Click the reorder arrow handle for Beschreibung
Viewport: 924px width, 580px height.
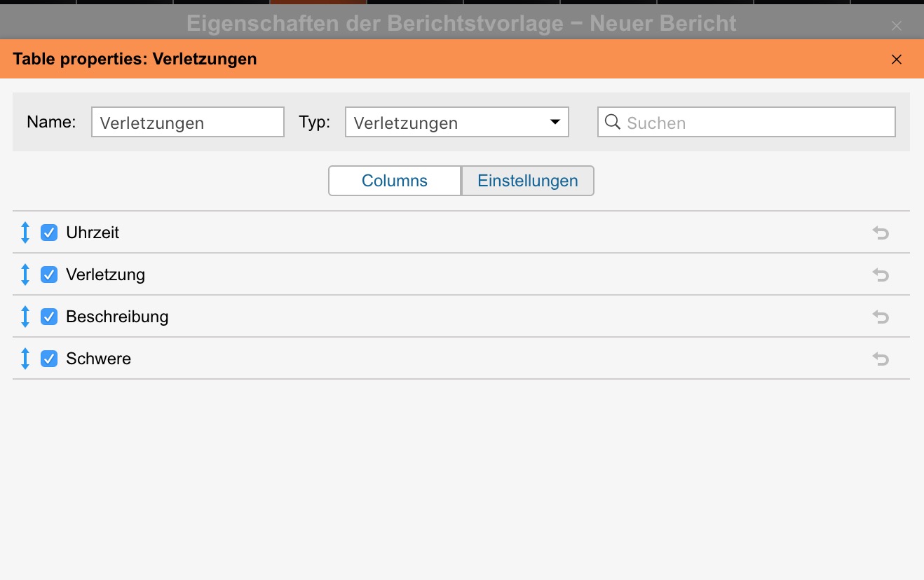tap(25, 317)
